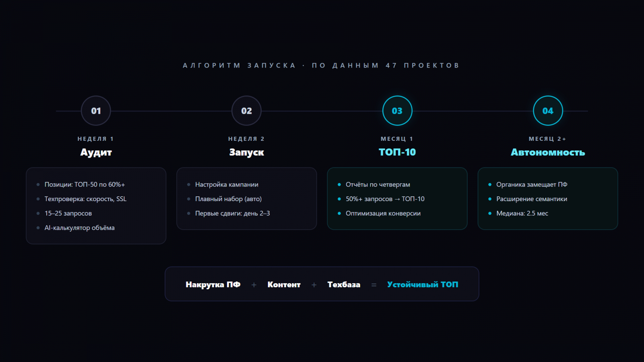This screenshot has height=362, width=644.
Task: Click the "ТОП-10" stage heading
Action: [x=397, y=152]
